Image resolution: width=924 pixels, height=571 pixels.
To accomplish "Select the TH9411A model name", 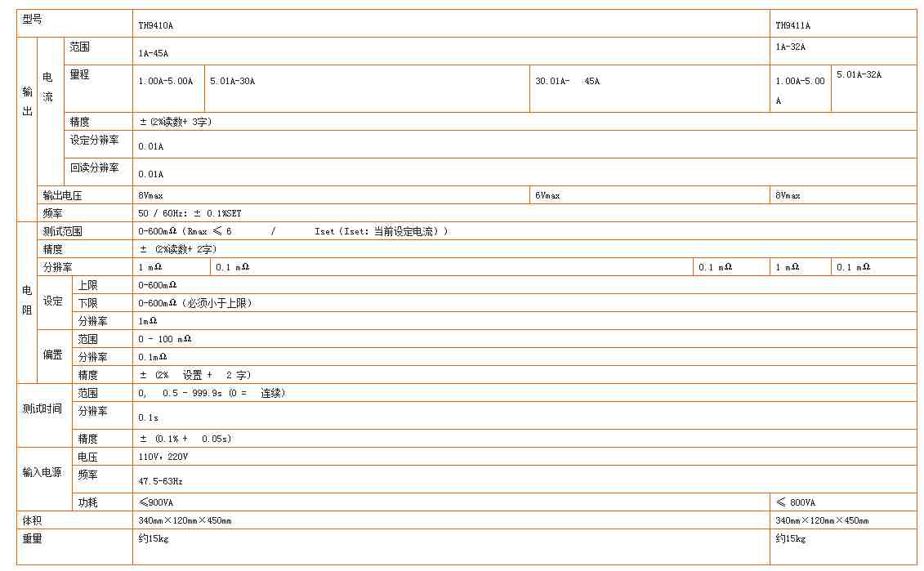I will pyautogui.click(x=792, y=25).
